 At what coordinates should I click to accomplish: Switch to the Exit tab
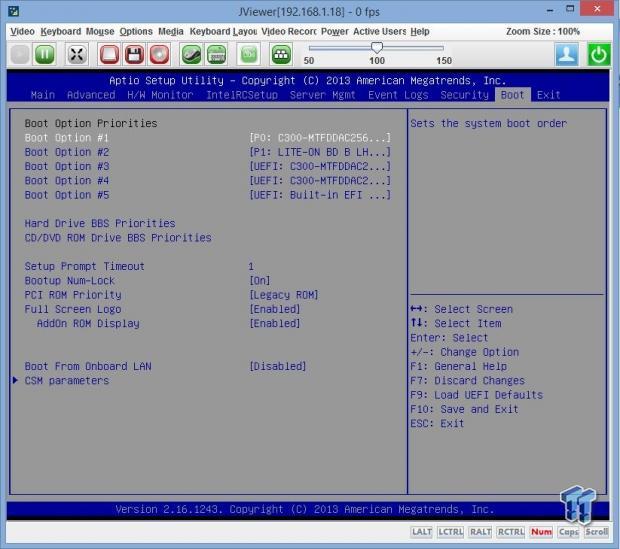point(548,95)
